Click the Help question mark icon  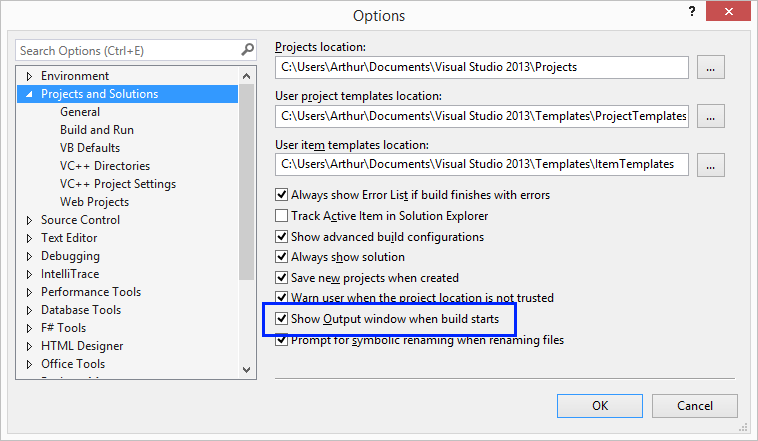691,11
